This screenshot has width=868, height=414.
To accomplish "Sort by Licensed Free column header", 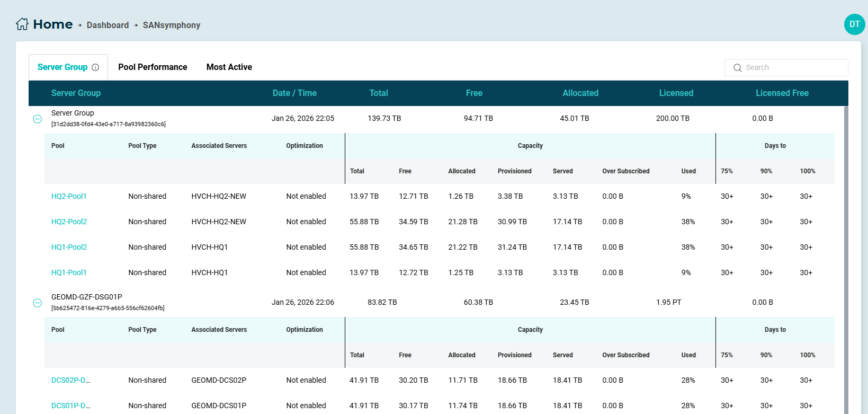I will tap(782, 93).
